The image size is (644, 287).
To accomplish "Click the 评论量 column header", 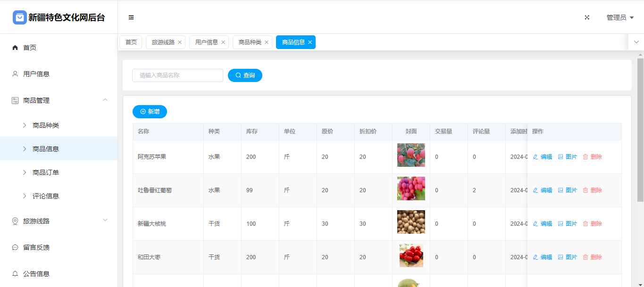I will 486,131.
